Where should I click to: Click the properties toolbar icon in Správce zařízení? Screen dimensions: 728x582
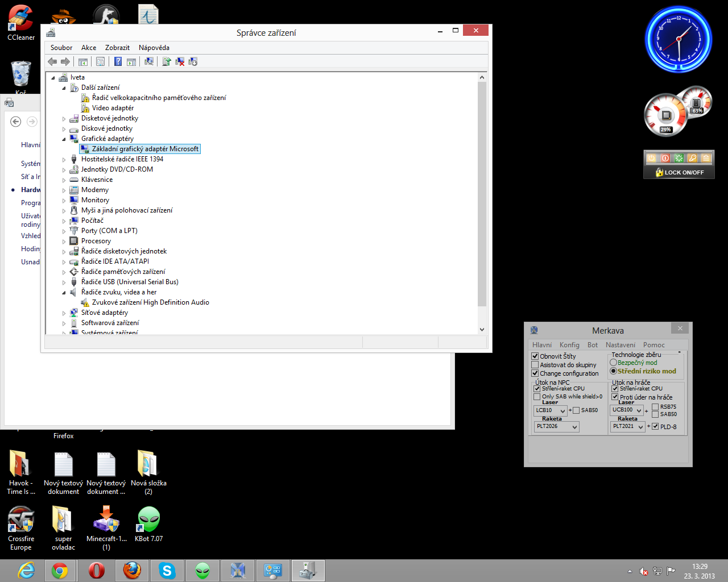[101, 61]
